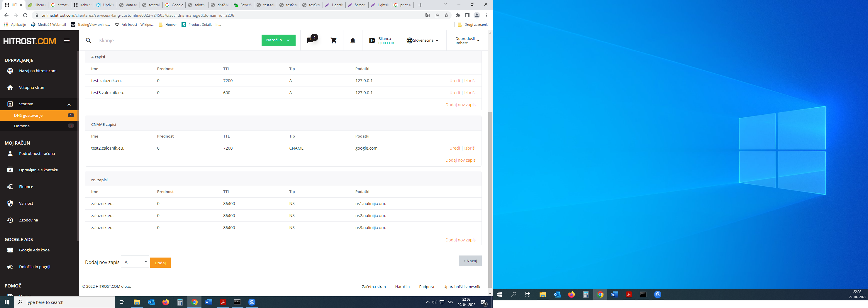Open Vstopna stran in the sidebar
868x308 pixels.
point(31,88)
